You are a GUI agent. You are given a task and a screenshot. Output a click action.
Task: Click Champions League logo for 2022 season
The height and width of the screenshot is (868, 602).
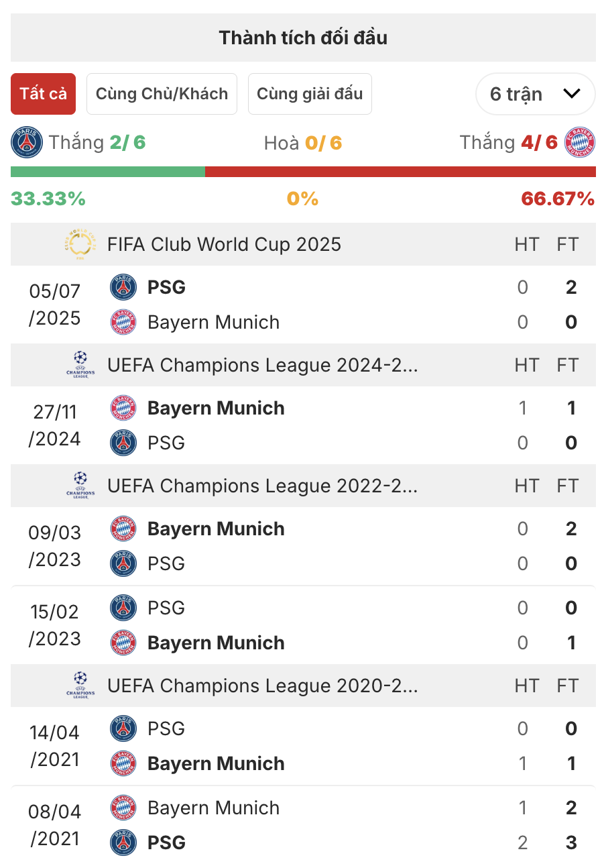(x=80, y=486)
